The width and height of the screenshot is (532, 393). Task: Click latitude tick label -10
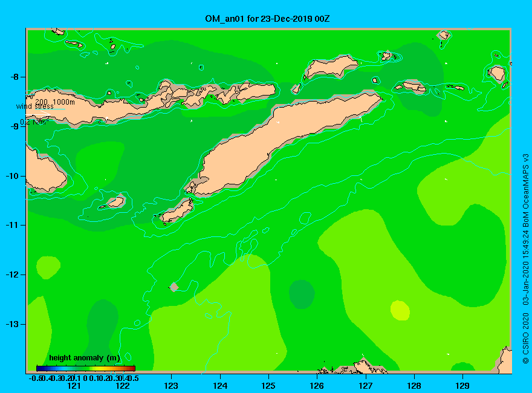coord(12,176)
